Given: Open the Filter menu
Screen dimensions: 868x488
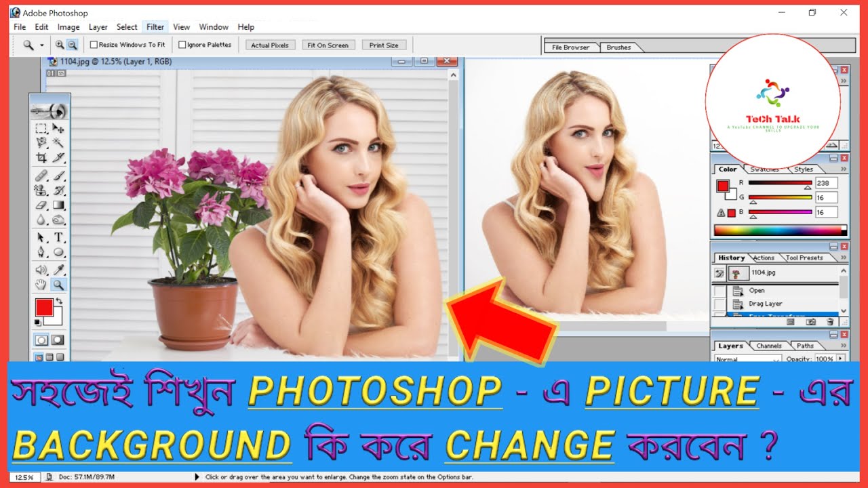Looking at the screenshot, I should tap(155, 27).
